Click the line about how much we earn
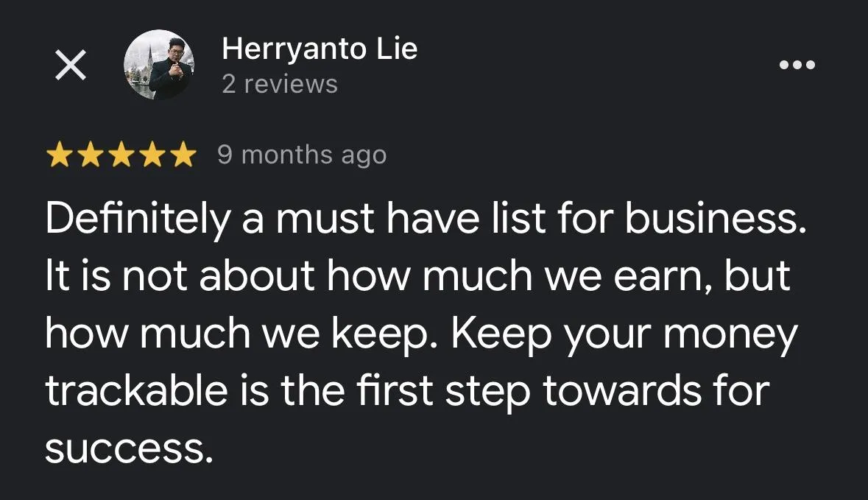 pyautogui.click(x=418, y=275)
